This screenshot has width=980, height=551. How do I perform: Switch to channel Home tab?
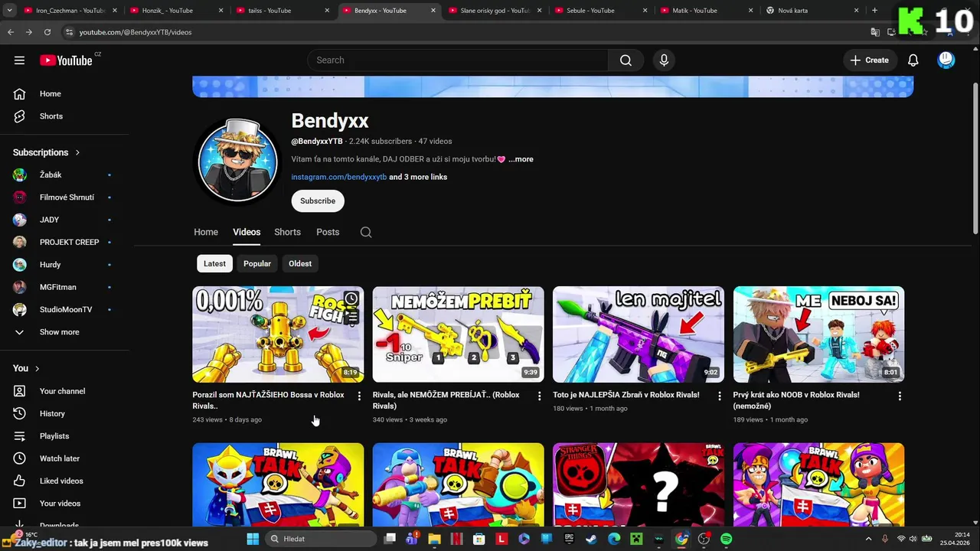206,232
